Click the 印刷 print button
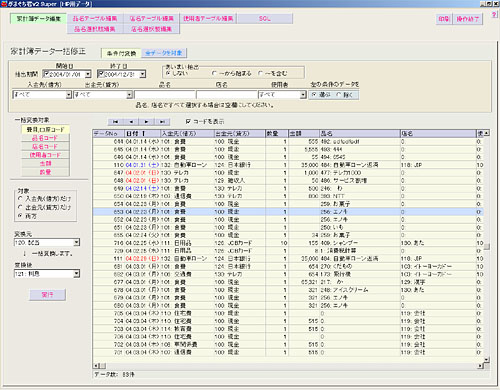Image resolution: width=500 pixels, height=390 pixels. coord(444,19)
